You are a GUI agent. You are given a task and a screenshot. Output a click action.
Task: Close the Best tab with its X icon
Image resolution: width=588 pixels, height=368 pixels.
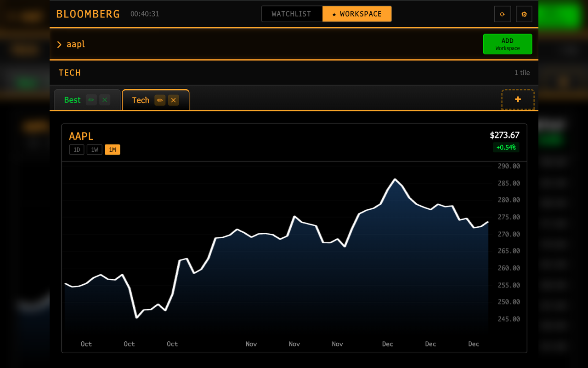104,99
